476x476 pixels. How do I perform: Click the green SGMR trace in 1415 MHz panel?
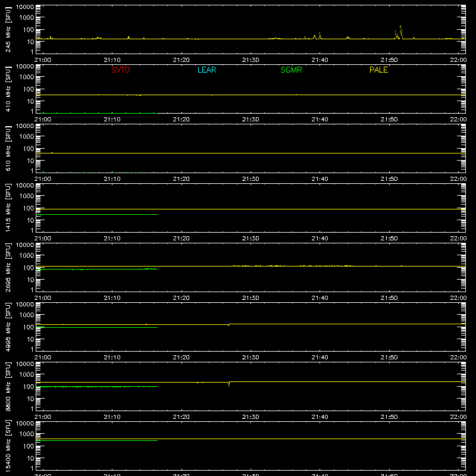97,215
